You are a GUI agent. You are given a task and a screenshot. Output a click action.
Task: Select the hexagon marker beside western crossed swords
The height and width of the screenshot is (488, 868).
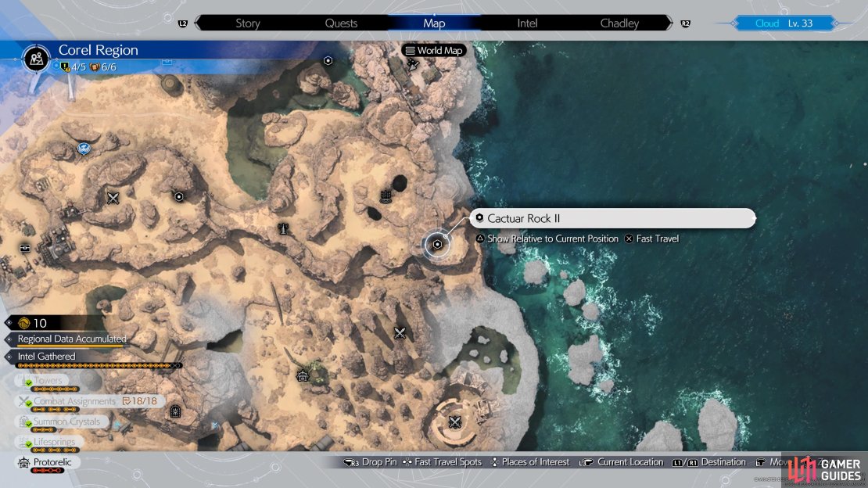tap(179, 196)
